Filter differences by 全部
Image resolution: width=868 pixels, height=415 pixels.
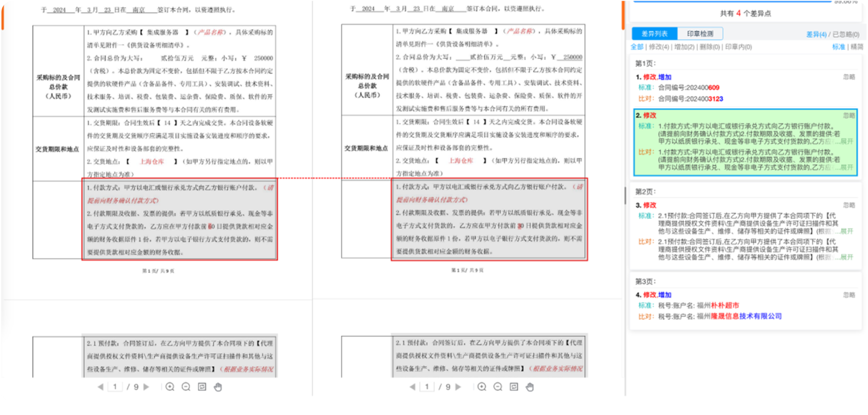pos(637,47)
